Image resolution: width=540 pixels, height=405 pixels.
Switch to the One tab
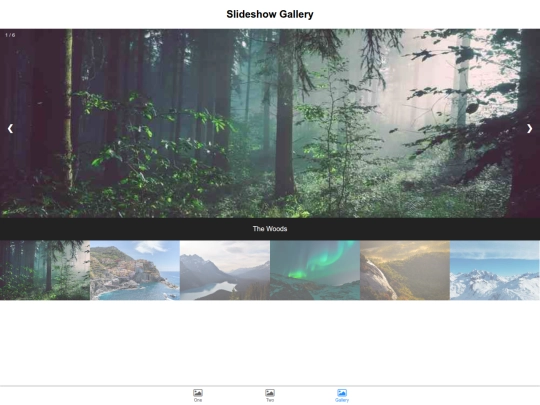(x=198, y=395)
